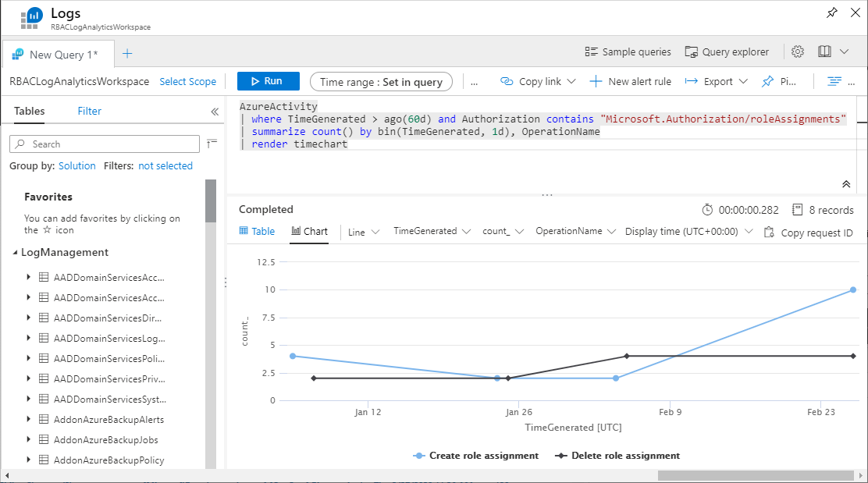Switch to the Table results view
This screenshot has width=868, height=483.
point(257,231)
